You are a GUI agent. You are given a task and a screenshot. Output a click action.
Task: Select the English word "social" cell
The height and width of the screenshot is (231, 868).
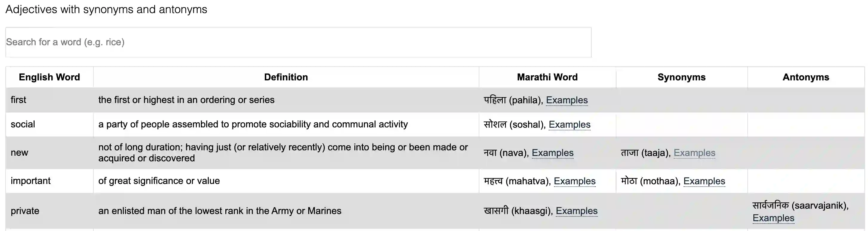[x=23, y=124]
